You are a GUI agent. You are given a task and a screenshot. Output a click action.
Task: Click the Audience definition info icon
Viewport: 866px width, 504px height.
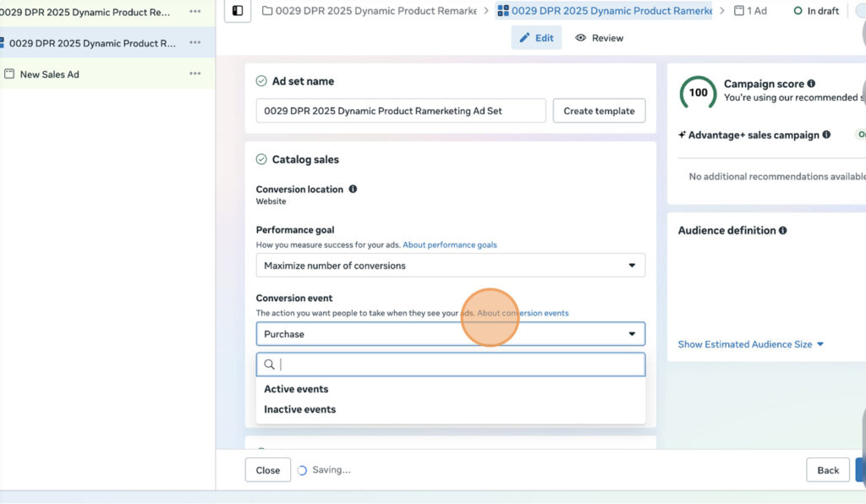point(782,230)
